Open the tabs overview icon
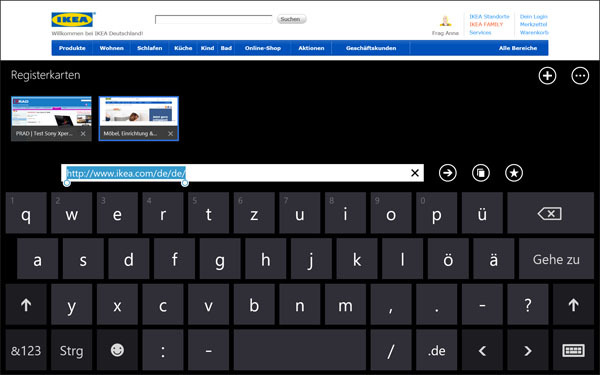Image resolution: width=600 pixels, height=375 pixels. click(x=481, y=173)
